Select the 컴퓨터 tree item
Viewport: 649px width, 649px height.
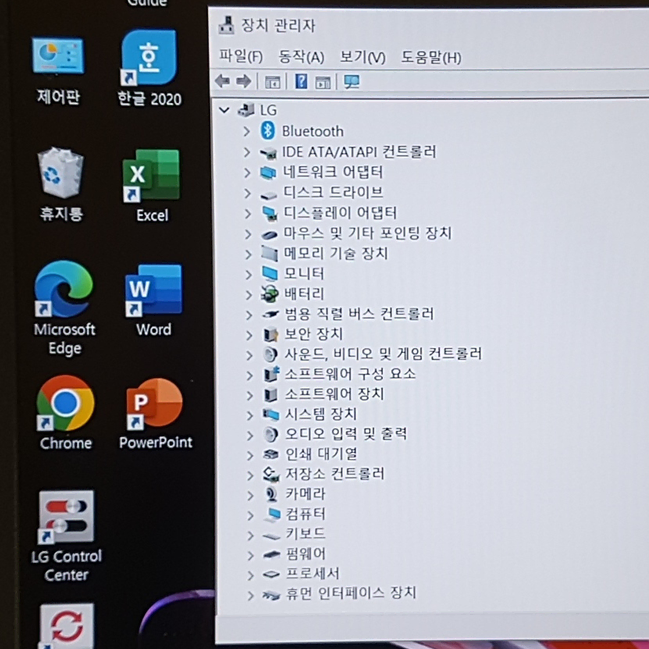pos(306,514)
